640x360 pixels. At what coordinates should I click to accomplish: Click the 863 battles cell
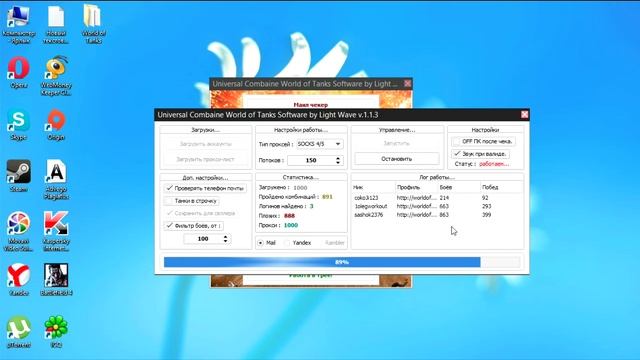tap(444, 215)
